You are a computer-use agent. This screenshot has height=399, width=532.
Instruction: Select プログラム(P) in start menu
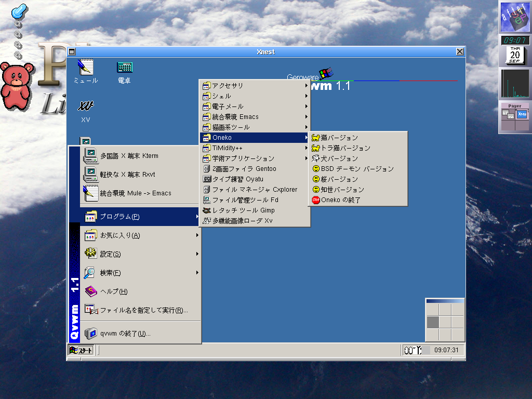pos(140,217)
